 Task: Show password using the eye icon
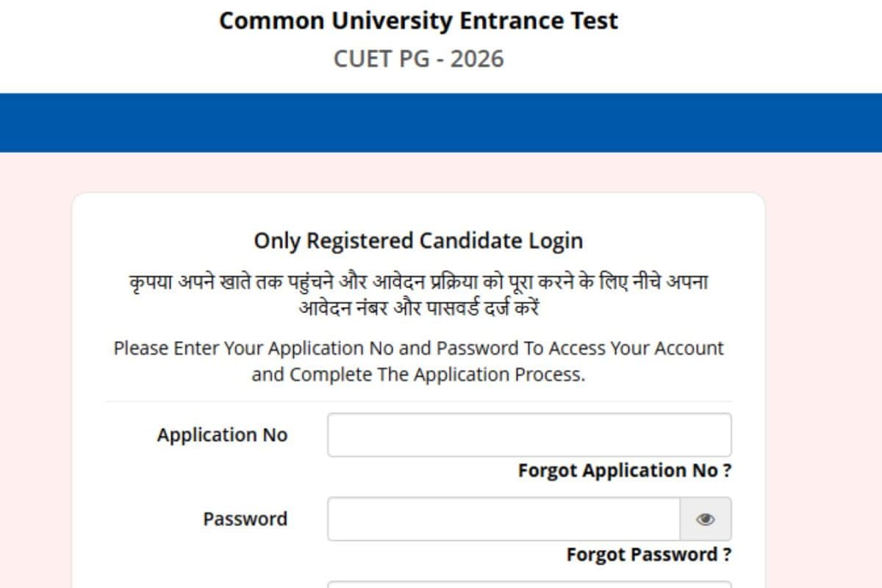[705, 520]
